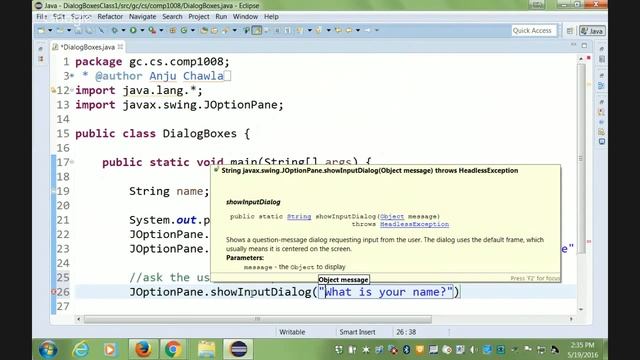Click the New Java Class icon
Screen dimensions: 640x360
pyautogui.click(x=184, y=30)
